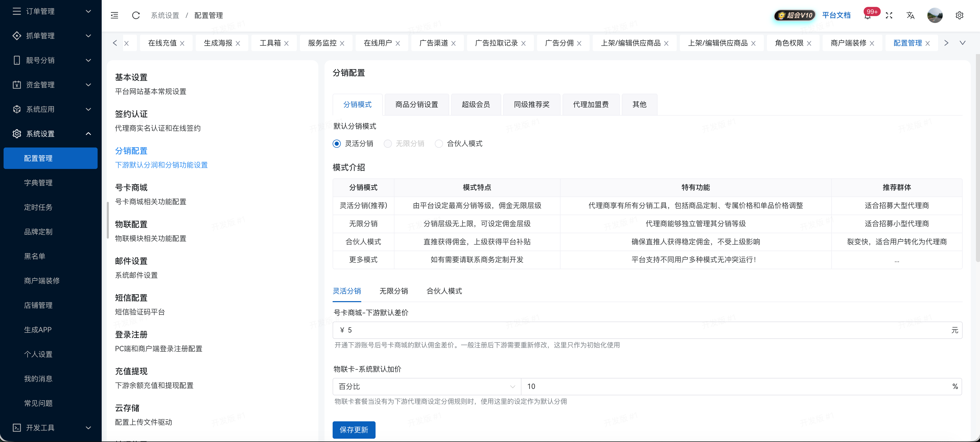
Task: Click the language translation icon near the avatar
Action: pos(910,16)
